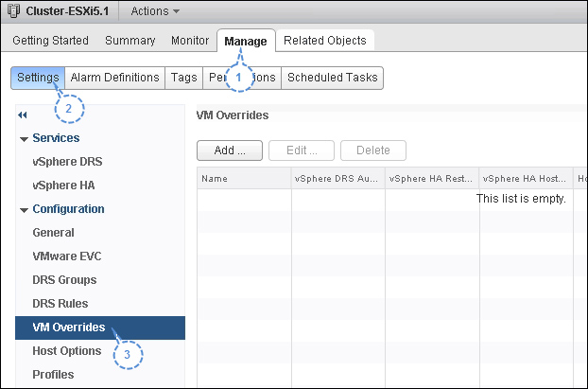
Task: Sort by the Name column header
Action: 244,178
